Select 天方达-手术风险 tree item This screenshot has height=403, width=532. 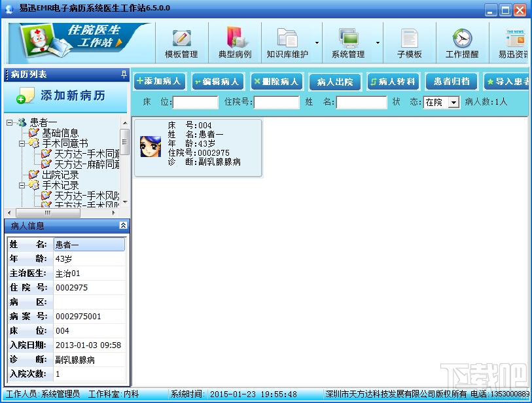coord(87,196)
